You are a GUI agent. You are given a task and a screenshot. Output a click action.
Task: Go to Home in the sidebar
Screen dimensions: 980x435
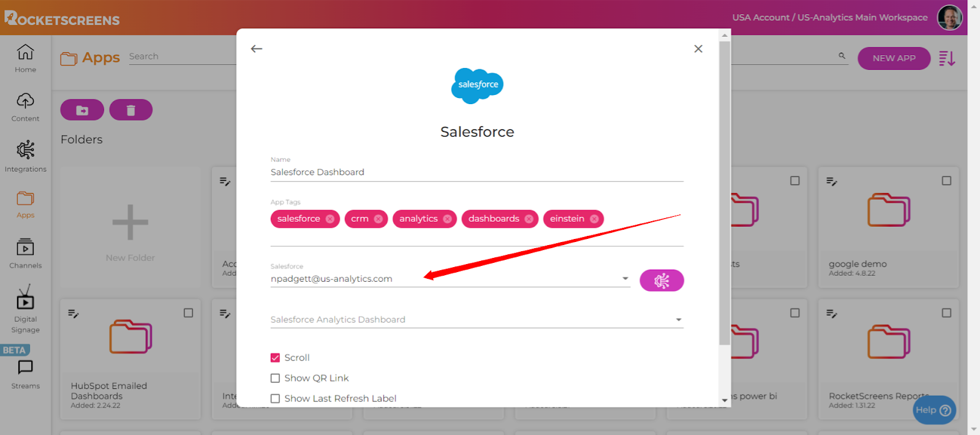pyautogui.click(x=25, y=59)
